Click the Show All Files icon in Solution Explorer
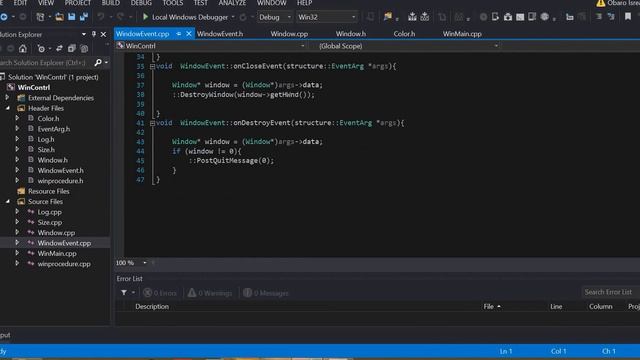The width and height of the screenshot is (640, 360). pyautogui.click(x=84, y=49)
